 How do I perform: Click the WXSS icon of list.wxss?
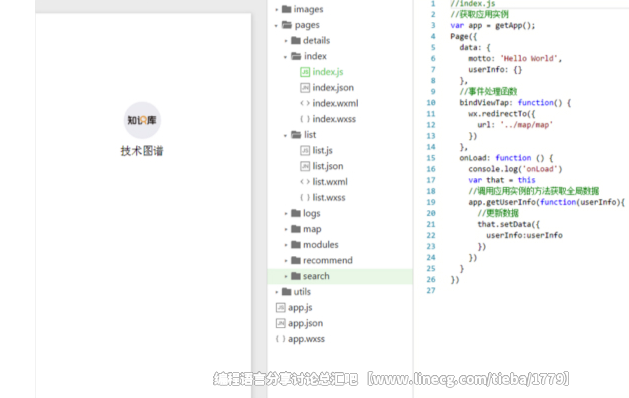click(x=305, y=197)
